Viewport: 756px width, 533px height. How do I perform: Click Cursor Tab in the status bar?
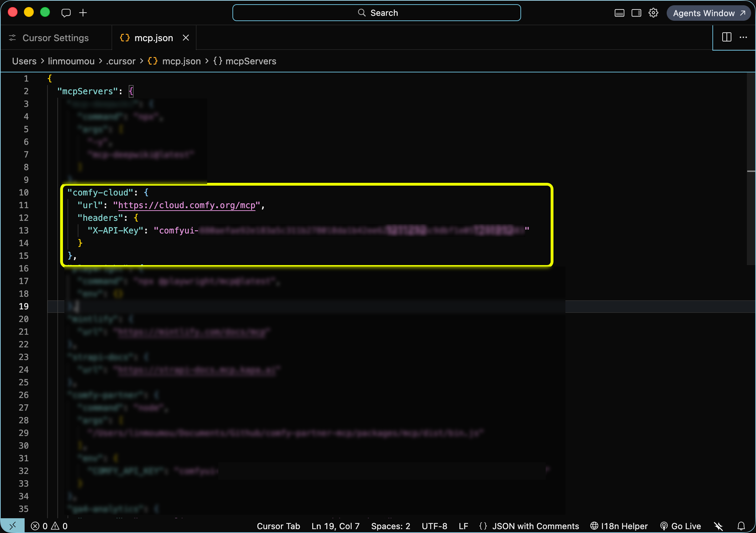(x=278, y=526)
